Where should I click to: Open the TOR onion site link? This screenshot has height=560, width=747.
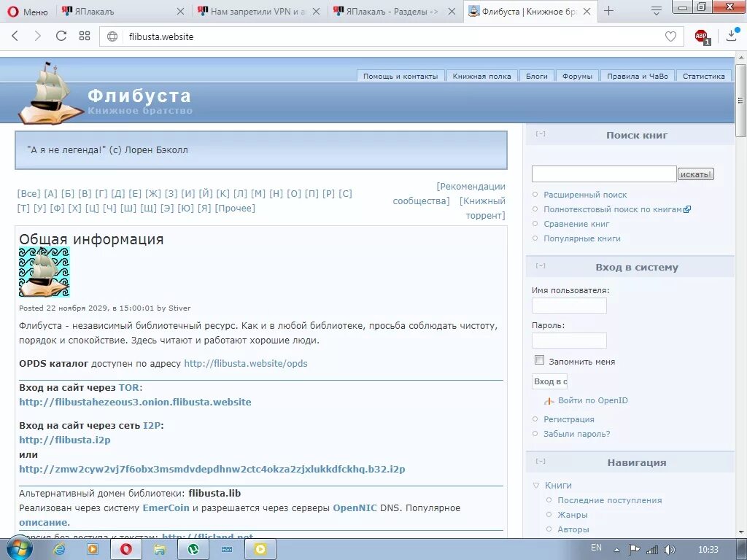(x=135, y=402)
